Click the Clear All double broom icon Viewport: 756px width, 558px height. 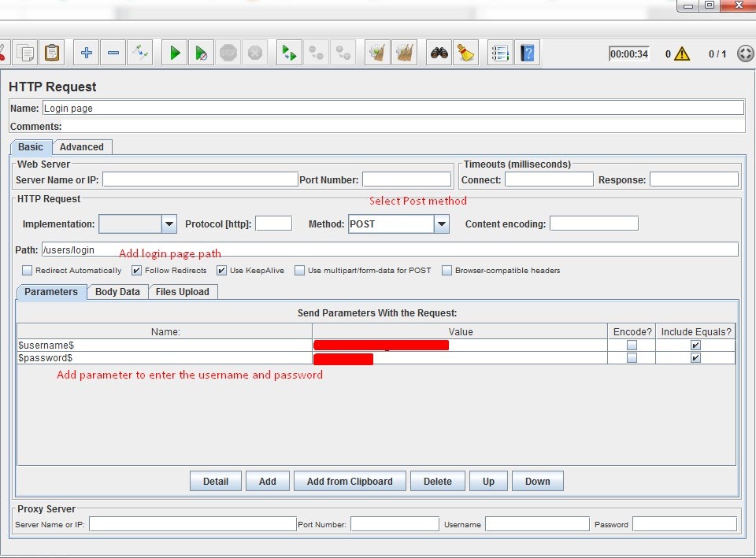[x=405, y=53]
